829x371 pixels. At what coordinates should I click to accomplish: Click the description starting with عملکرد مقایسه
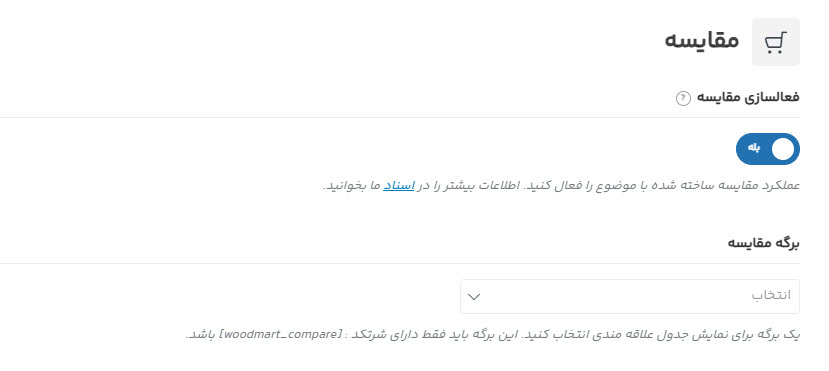point(561,186)
